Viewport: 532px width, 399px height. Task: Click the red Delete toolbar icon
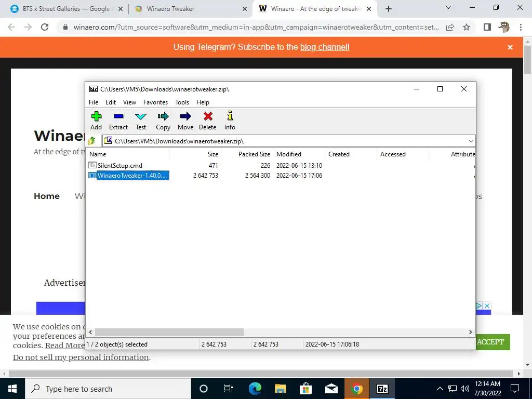208,116
